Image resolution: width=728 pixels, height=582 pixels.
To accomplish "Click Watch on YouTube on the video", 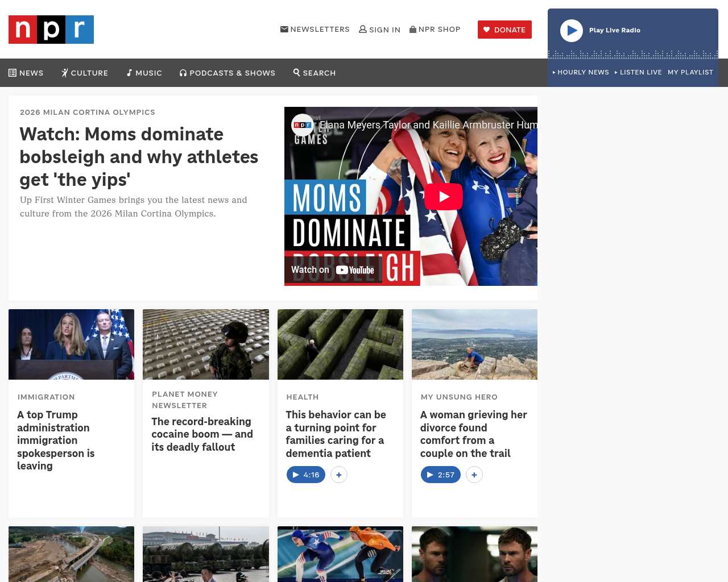I will point(333,270).
